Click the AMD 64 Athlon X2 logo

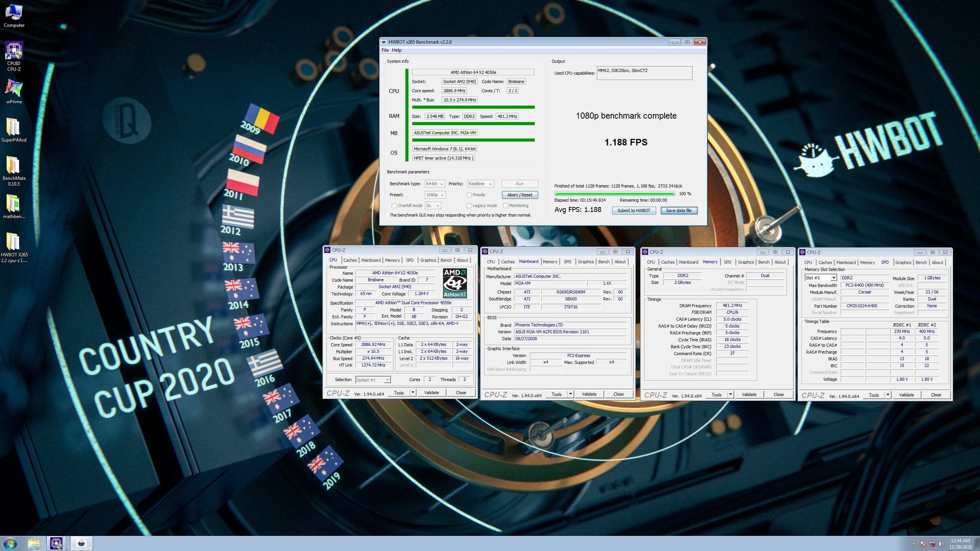[x=455, y=283]
